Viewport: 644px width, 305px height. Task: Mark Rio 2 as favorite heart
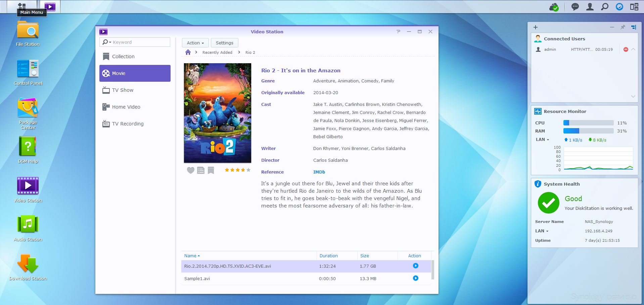point(191,170)
